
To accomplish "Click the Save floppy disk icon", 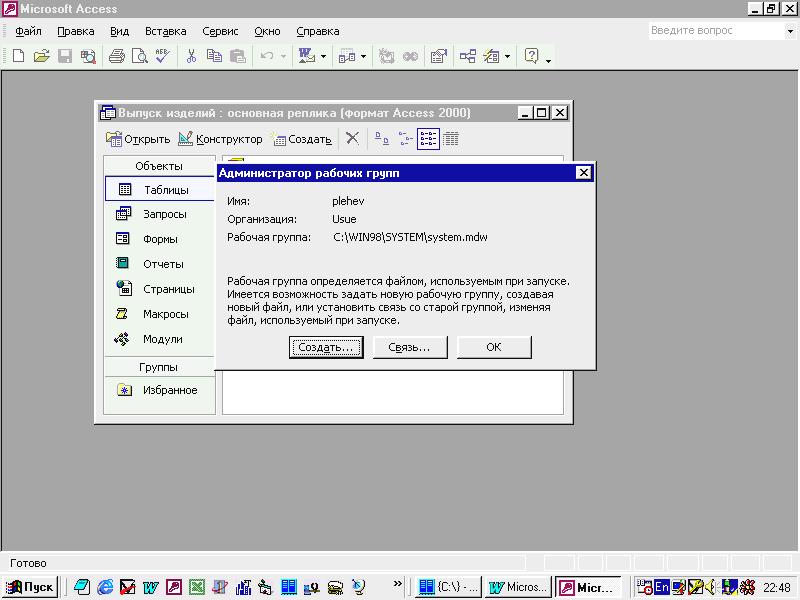I will click(x=65, y=56).
